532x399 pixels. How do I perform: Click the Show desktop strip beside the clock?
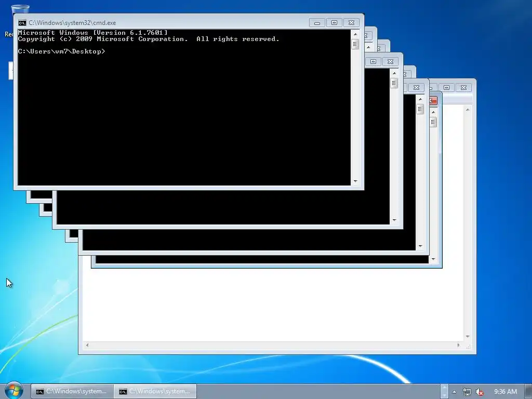tap(528, 392)
